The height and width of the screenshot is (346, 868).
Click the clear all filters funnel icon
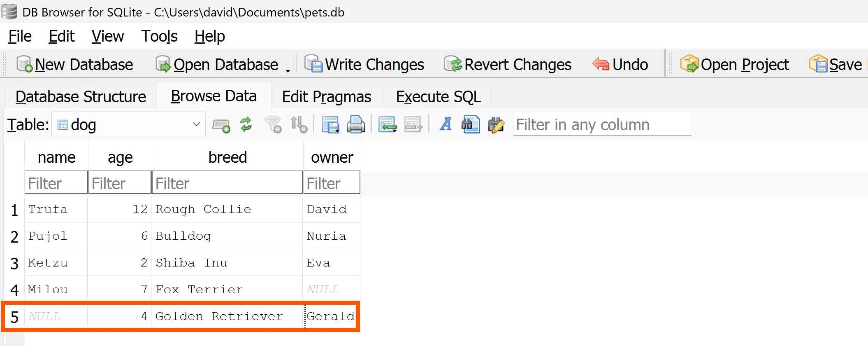click(273, 124)
